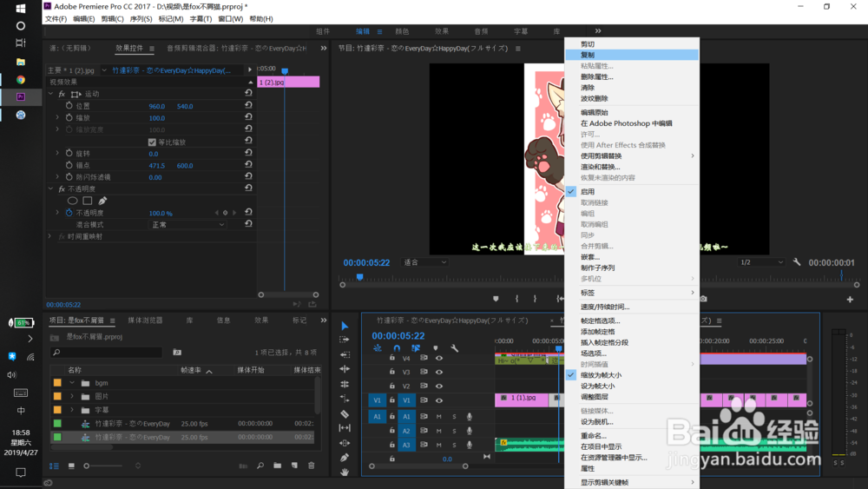Select the Pen tool in the tools panel
Viewport: 868px width, 489px height.
coord(345,458)
